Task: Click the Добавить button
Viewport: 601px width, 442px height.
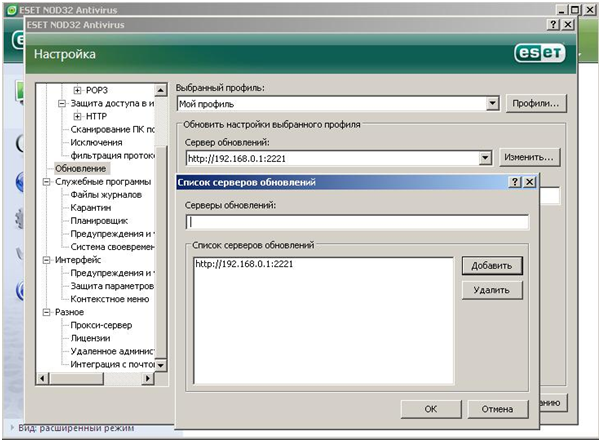Action: (x=492, y=266)
